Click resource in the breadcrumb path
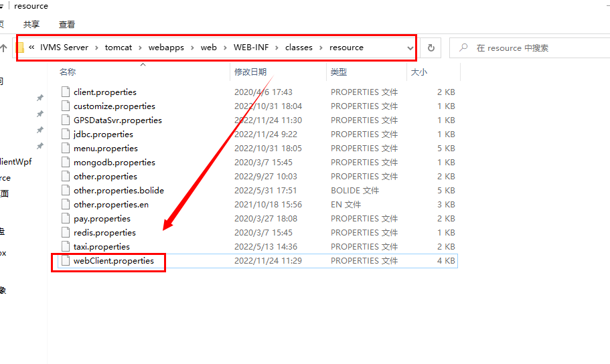 pyautogui.click(x=346, y=48)
